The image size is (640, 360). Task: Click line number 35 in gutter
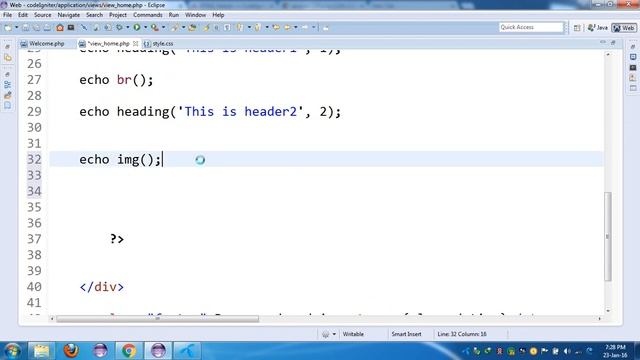[x=34, y=207]
